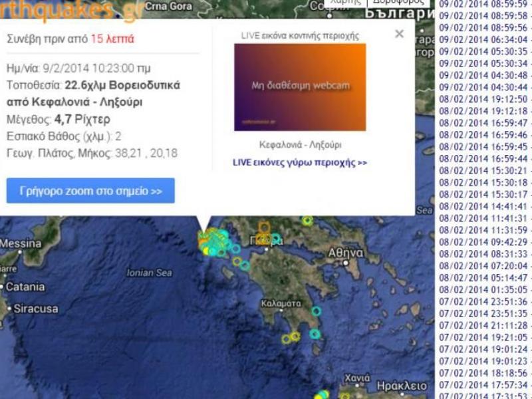This screenshot has width=532, height=399.
Task: Switch map view to Δορυφόρος
Action: pyautogui.click(x=398, y=2)
